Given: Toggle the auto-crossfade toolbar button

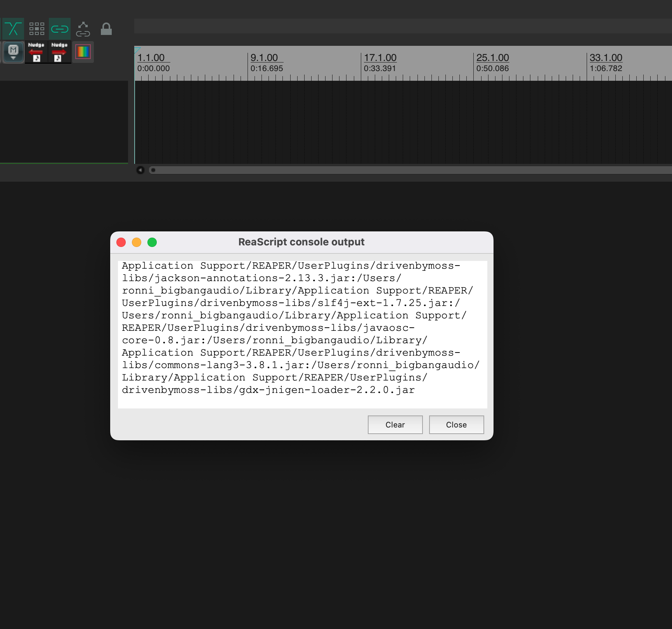Looking at the screenshot, I should coord(13,29).
